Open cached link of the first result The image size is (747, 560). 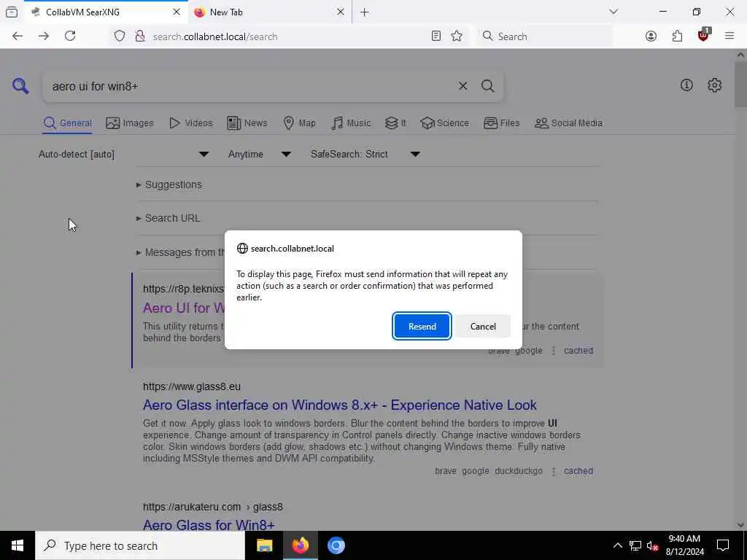tap(578, 351)
